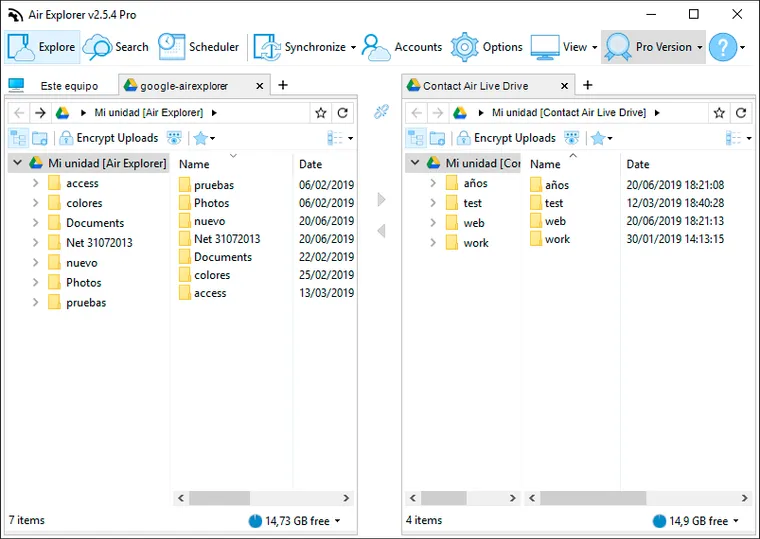Add a new tab in right pane

tap(587, 85)
